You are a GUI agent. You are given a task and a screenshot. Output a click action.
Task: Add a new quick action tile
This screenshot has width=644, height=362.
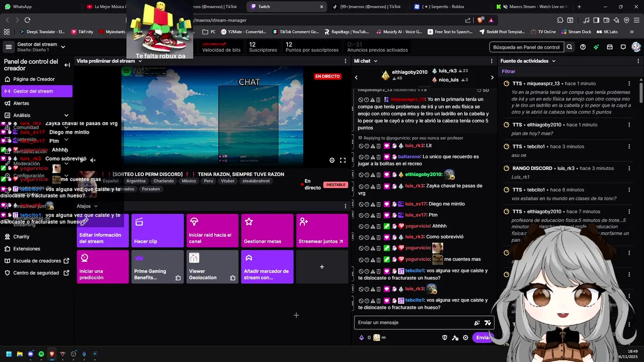pos(322,267)
